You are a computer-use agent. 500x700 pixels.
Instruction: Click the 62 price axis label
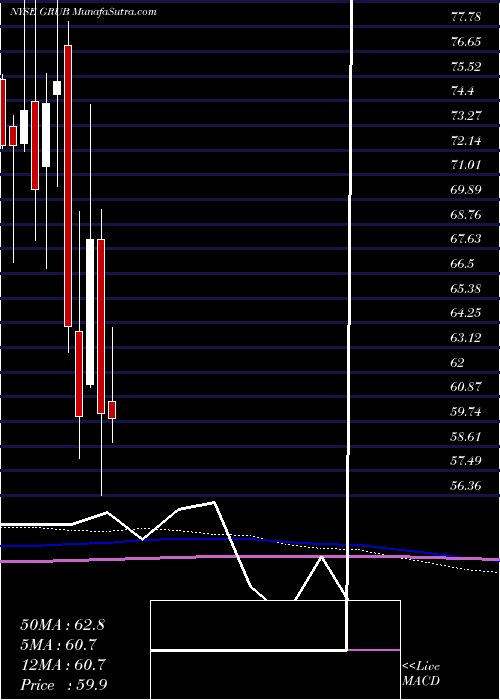point(458,362)
